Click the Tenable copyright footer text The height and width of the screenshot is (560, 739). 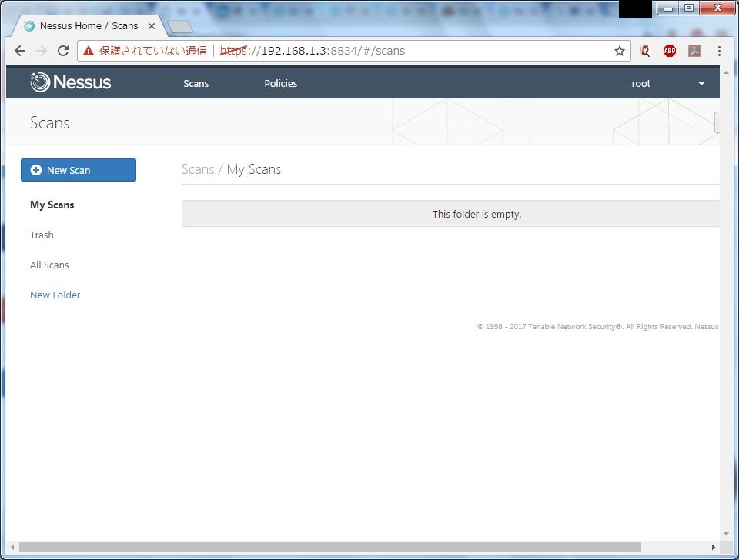597,326
